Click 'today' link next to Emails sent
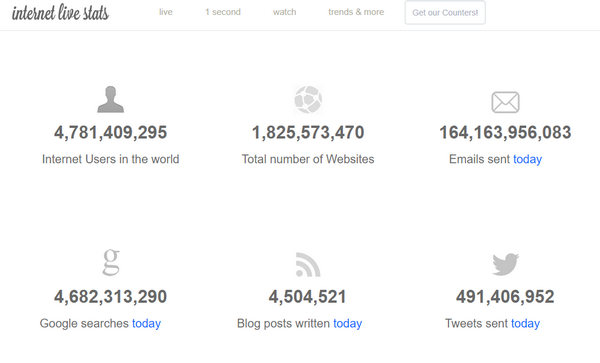The width and height of the screenshot is (600, 363). pos(527,159)
